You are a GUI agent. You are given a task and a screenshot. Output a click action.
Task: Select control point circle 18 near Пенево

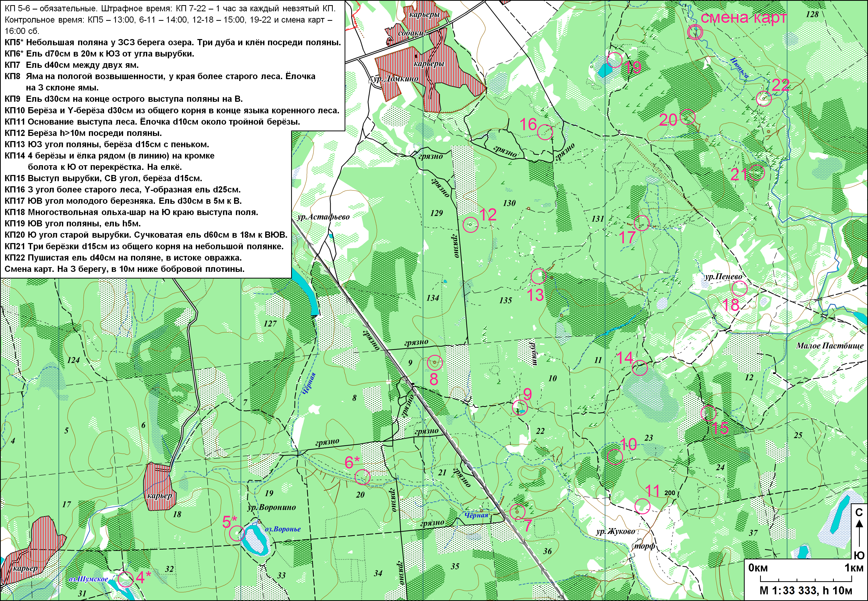739,289
